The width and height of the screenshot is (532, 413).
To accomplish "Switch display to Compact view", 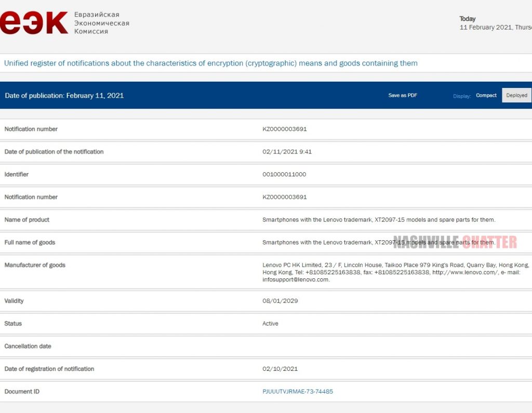I will [x=486, y=95].
